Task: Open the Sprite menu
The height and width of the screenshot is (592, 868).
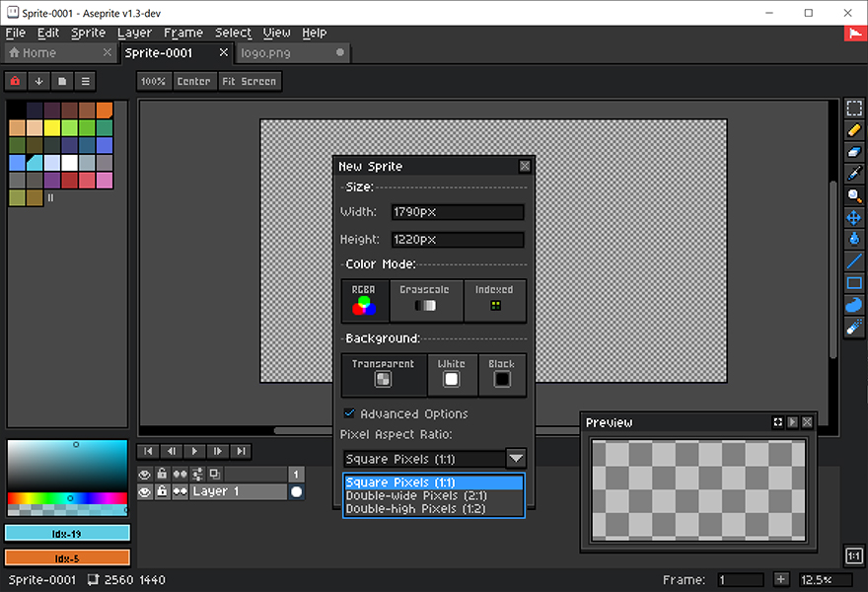Action: point(88,33)
